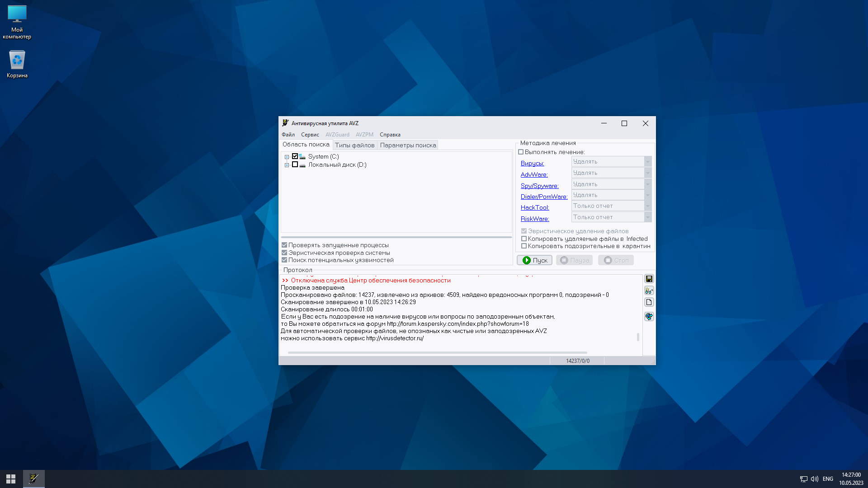This screenshot has width=868, height=488.
Task: Switch to the Типы файлов tab
Action: click(x=354, y=145)
